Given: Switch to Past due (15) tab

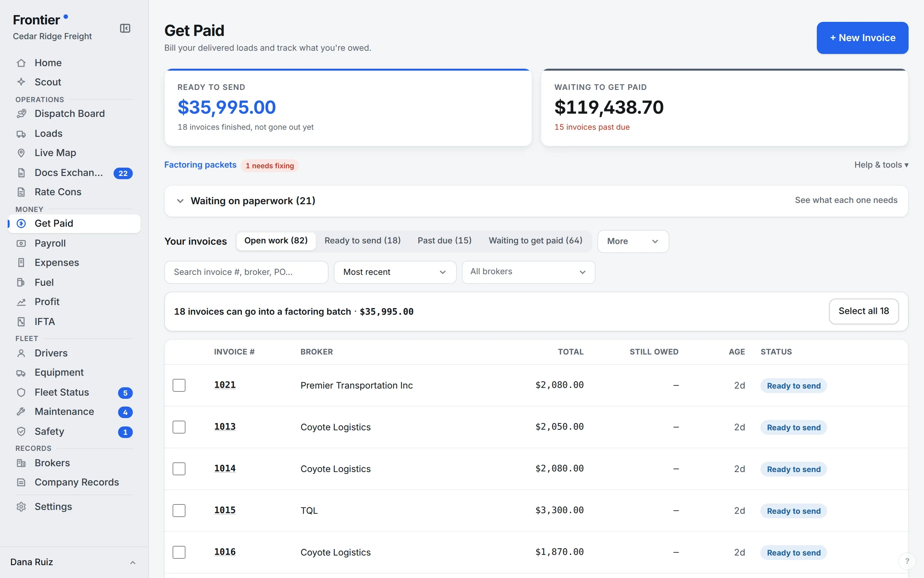Looking at the screenshot, I should tap(444, 241).
